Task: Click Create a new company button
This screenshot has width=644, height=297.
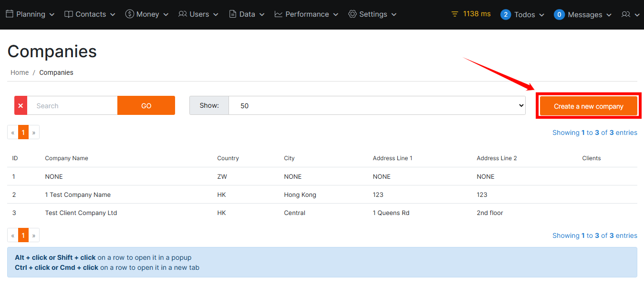Action: coord(588,106)
